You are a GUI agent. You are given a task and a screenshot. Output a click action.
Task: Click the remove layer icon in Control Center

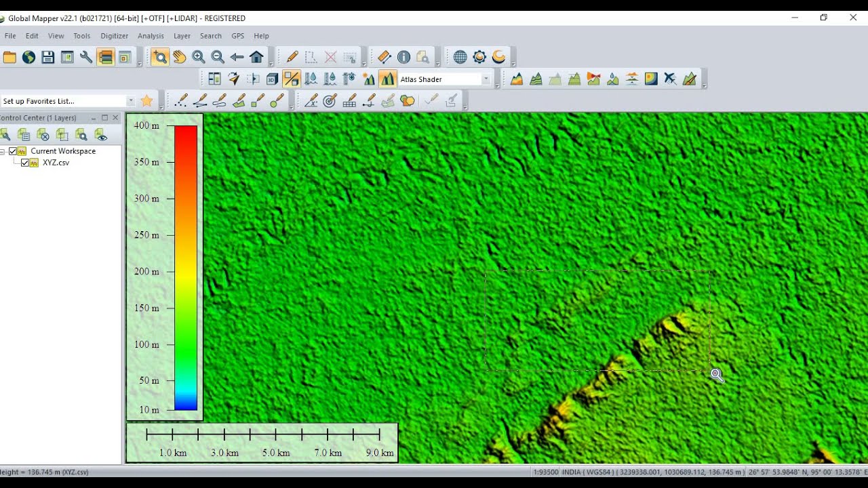coord(43,135)
